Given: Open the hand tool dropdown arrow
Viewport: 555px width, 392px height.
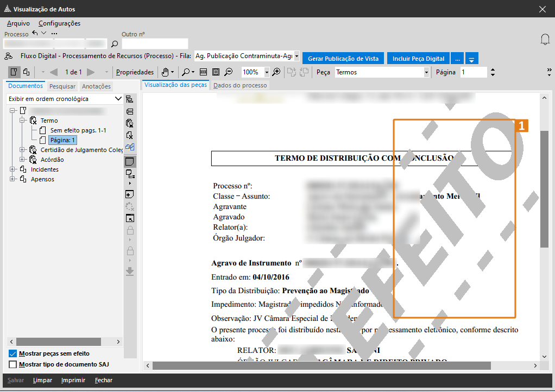Looking at the screenshot, I should [172, 72].
